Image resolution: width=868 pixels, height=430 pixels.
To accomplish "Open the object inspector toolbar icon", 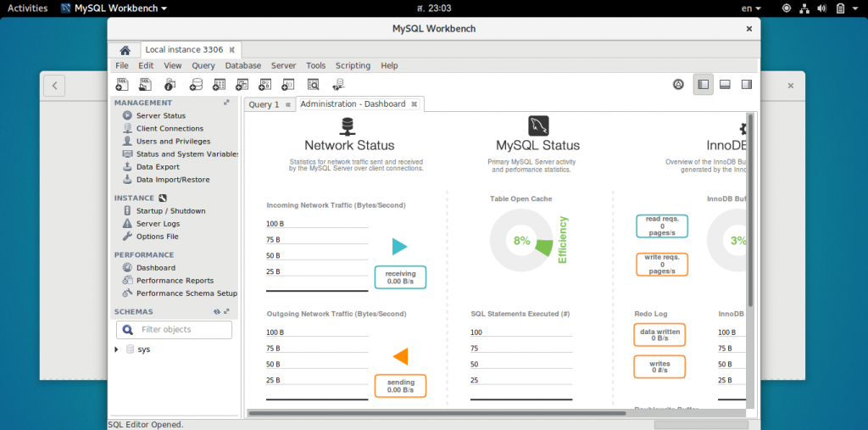I will (x=170, y=84).
